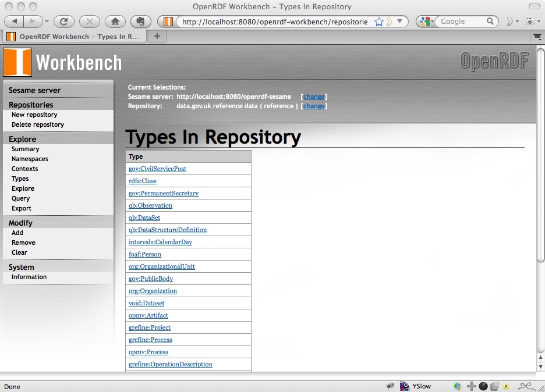Image resolution: width=545 pixels, height=392 pixels.
Task: Click the blue-green sync icon in status bar
Action: (x=457, y=386)
